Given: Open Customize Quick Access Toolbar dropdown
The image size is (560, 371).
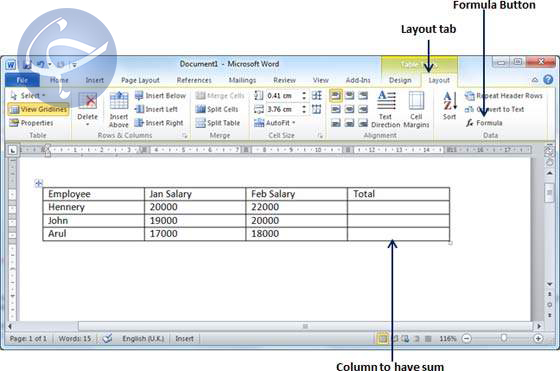Looking at the screenshot, I should click(x=74, y=65).
